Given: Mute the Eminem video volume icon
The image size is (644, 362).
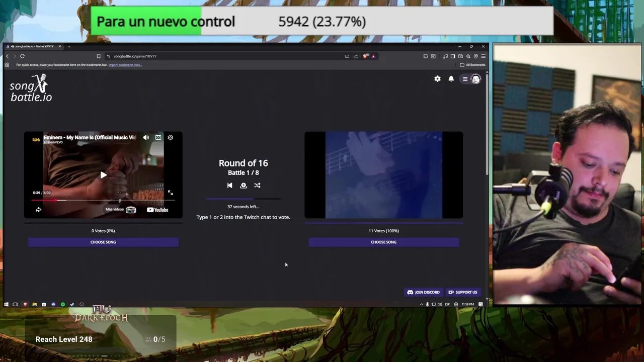Looking at the screenshot, I should click(146, 137).
